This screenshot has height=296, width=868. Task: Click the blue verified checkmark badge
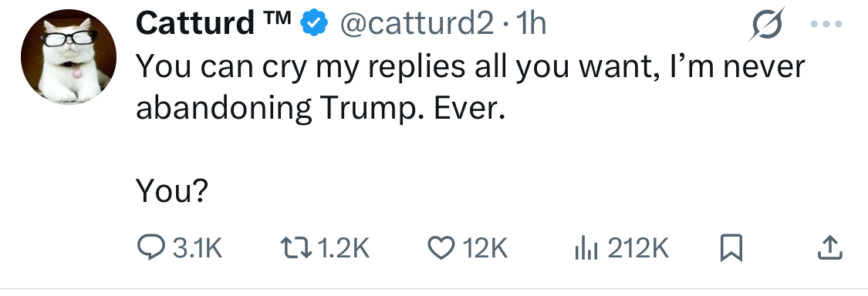[x=315, y=24]
